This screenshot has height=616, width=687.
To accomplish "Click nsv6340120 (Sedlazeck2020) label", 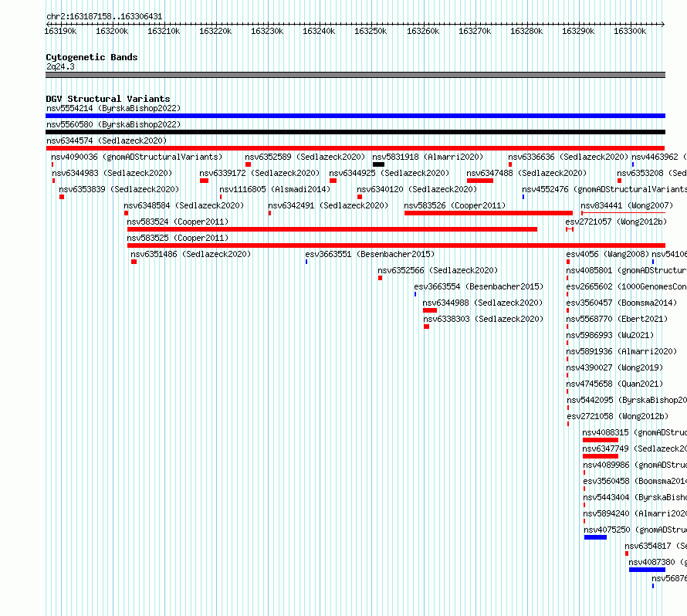I will tap(417, 189).
